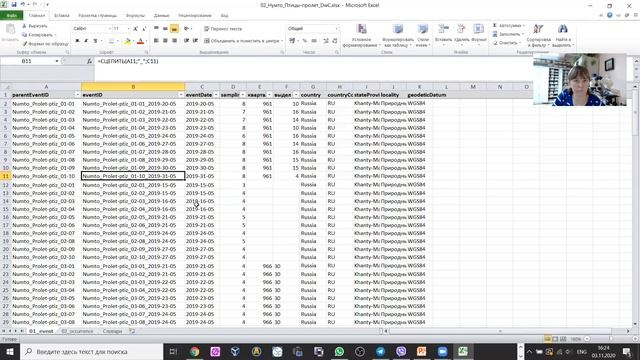Open the квартал column E filter dropdown
Image resolution: width=640 pixels, height=360 pixels.
pyautogui.click(x=269, y=95)
